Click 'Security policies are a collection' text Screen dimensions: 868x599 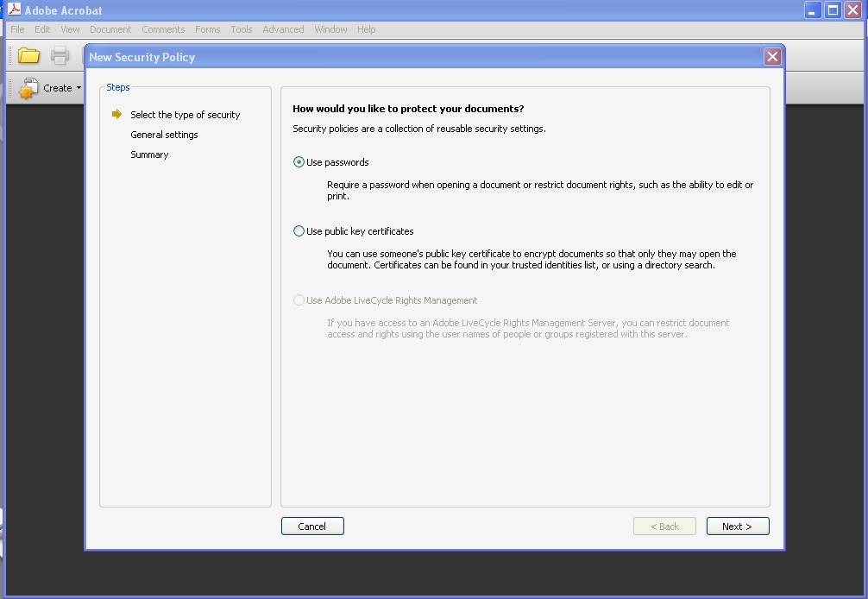419,129
